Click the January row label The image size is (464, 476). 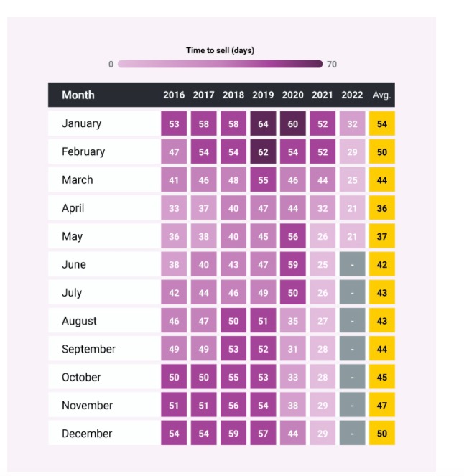pyautogui.click(x=81, y=123)
